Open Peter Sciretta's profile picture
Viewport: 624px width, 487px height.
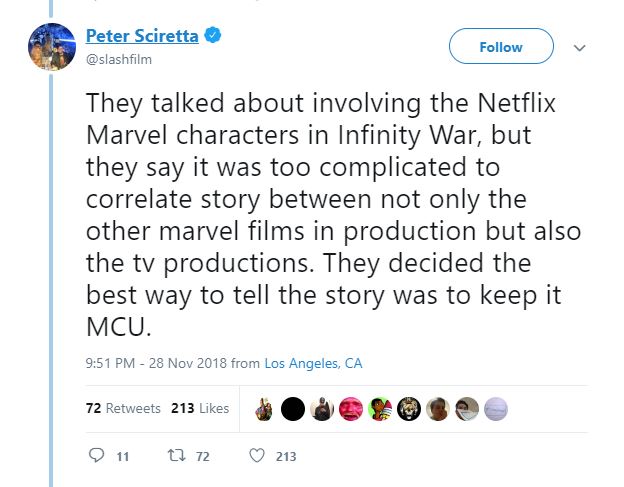(51, 47)
